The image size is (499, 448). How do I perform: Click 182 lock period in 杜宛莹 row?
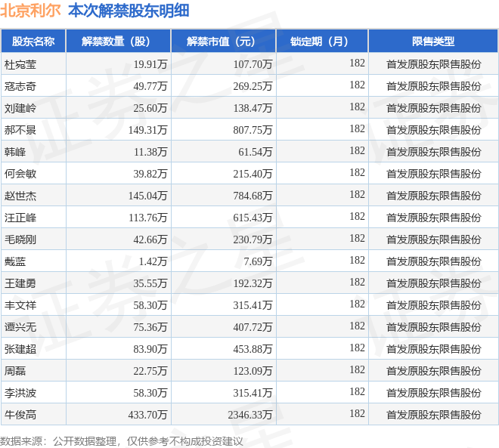click(x=357, y=63)
